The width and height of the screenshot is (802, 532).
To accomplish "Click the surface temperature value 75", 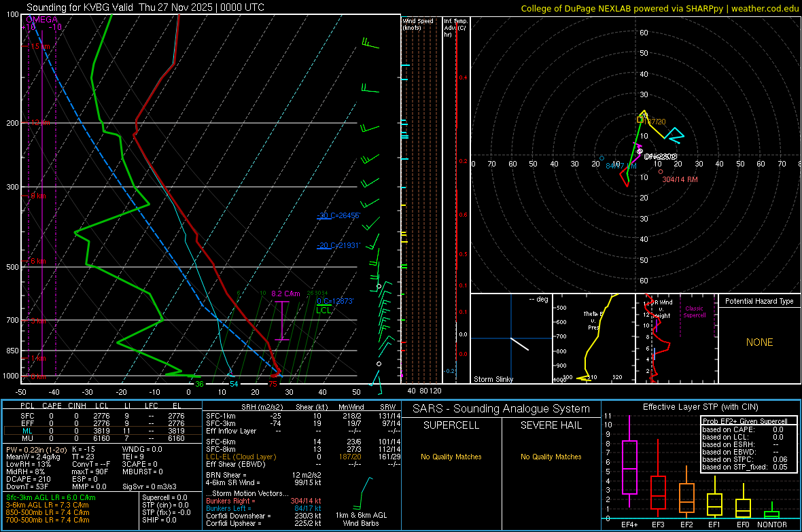I will (x=273, y=384).
